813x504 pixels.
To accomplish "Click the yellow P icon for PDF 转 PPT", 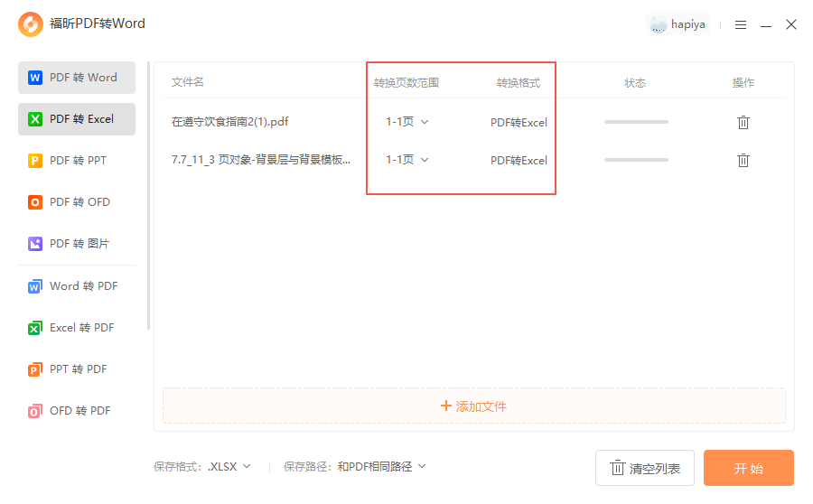I will pyautogui.click(x=34, y=161).
